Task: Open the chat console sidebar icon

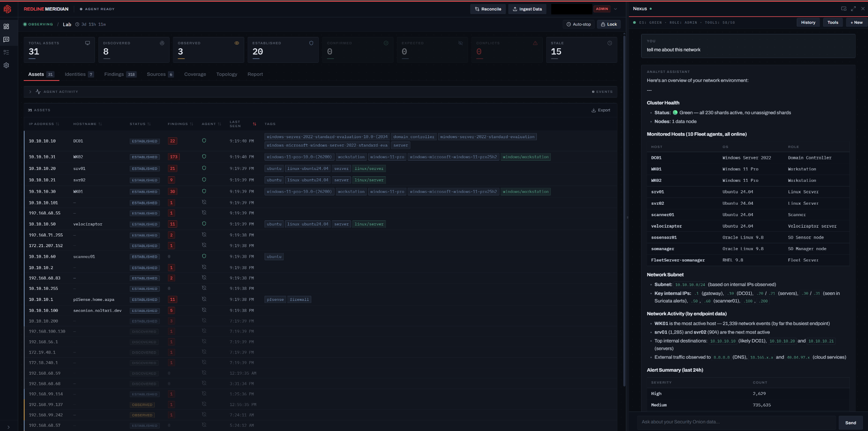Action: coord(6,39)
